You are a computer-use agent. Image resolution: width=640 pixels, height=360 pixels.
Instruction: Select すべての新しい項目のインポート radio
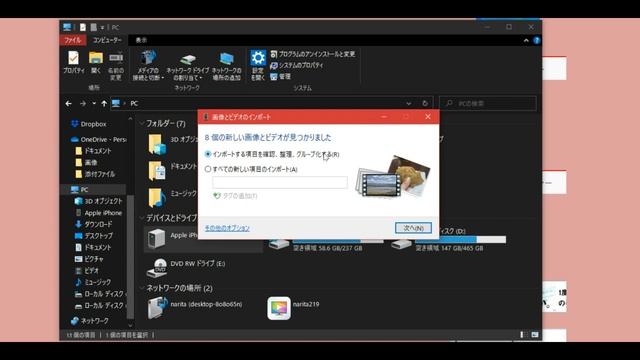point(208,169)
